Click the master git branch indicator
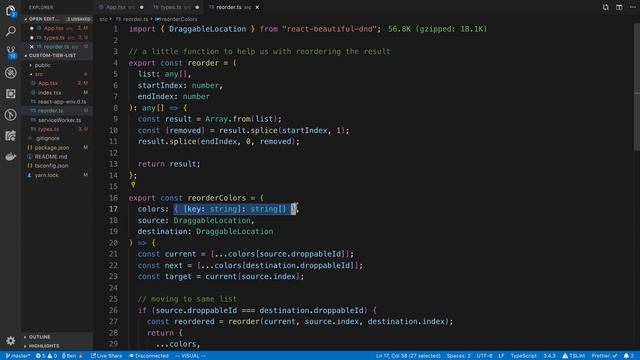The image size is (640, 360). coord(18,356)
